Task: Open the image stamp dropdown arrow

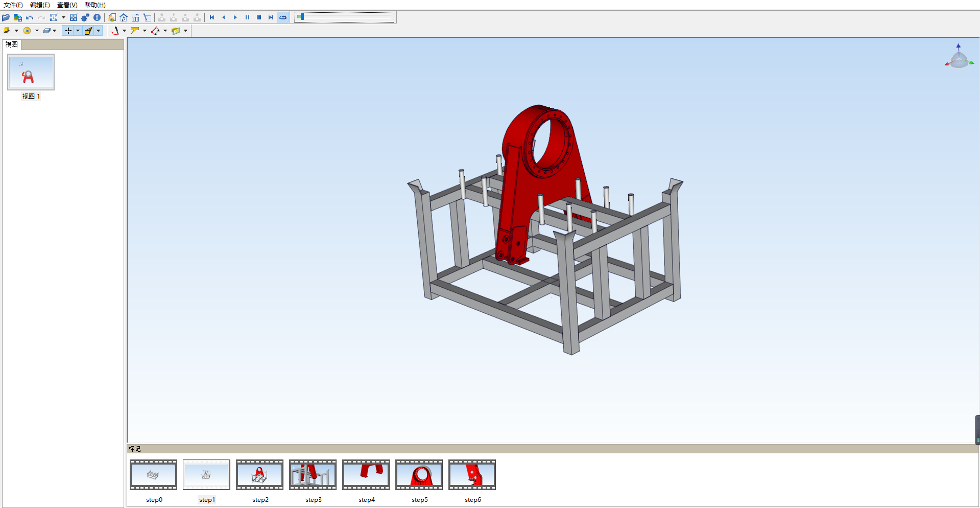Action: [185, 31]
